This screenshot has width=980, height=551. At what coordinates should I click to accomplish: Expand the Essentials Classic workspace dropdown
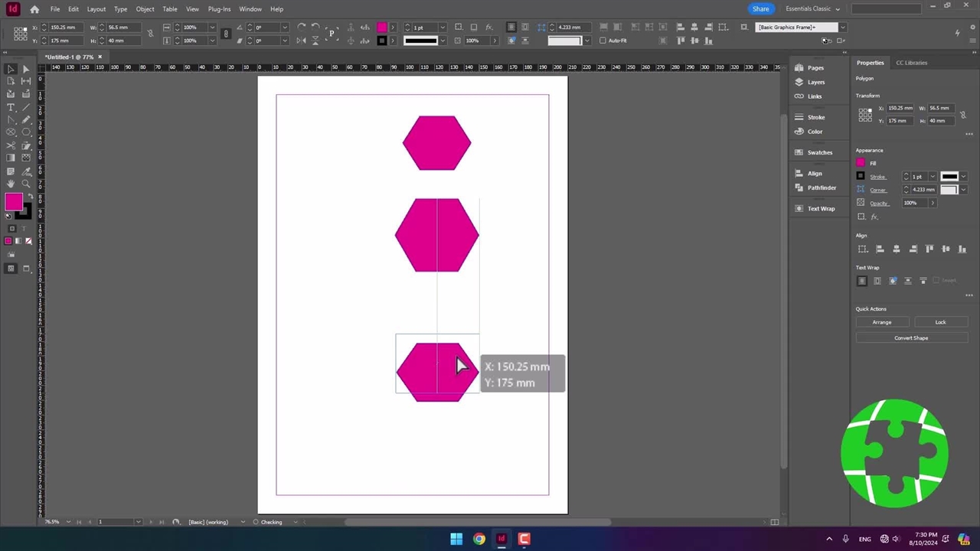838,9
